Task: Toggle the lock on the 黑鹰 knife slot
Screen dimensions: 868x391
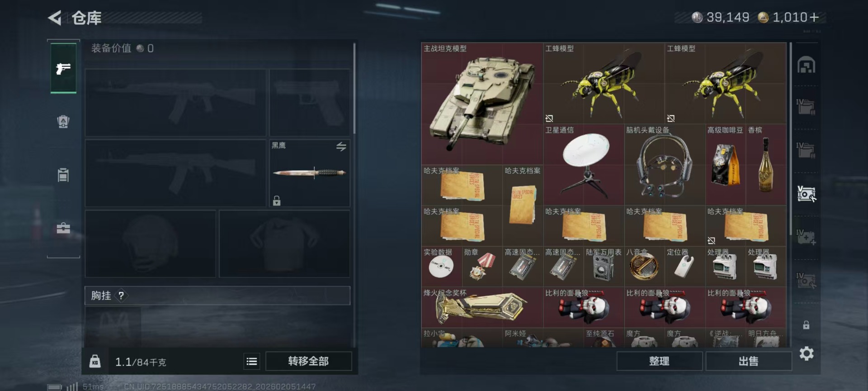Action: [x=277, y=200]
